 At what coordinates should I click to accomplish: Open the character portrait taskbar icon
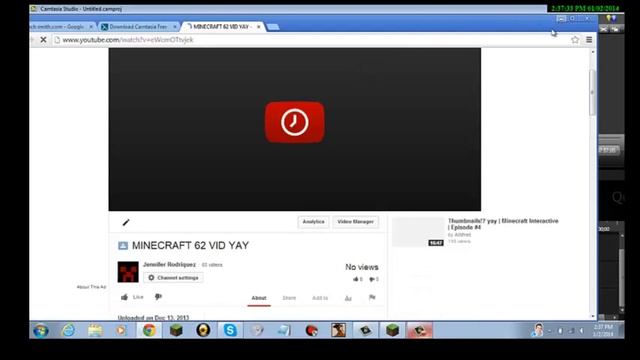pos(338,330)
